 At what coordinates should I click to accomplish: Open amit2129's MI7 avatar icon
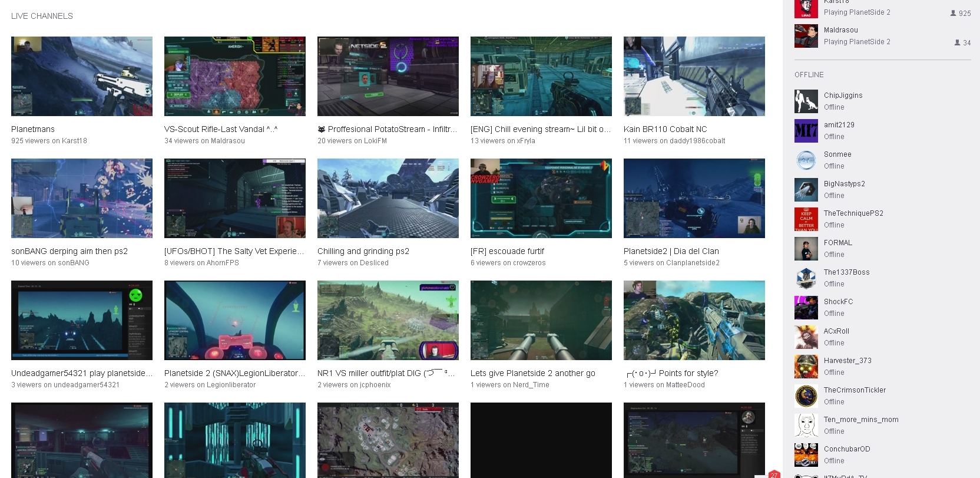(x=806, y=131)
